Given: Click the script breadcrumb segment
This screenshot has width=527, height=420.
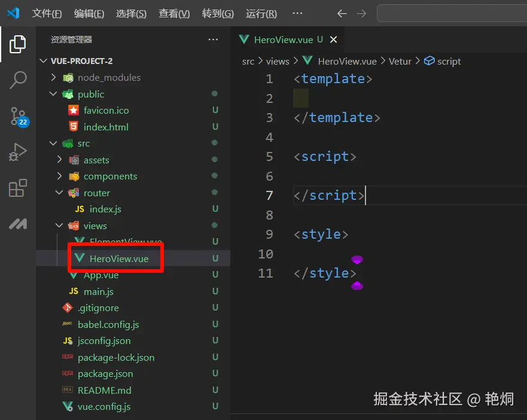Looking at the screenshot, I should point(447,60).
